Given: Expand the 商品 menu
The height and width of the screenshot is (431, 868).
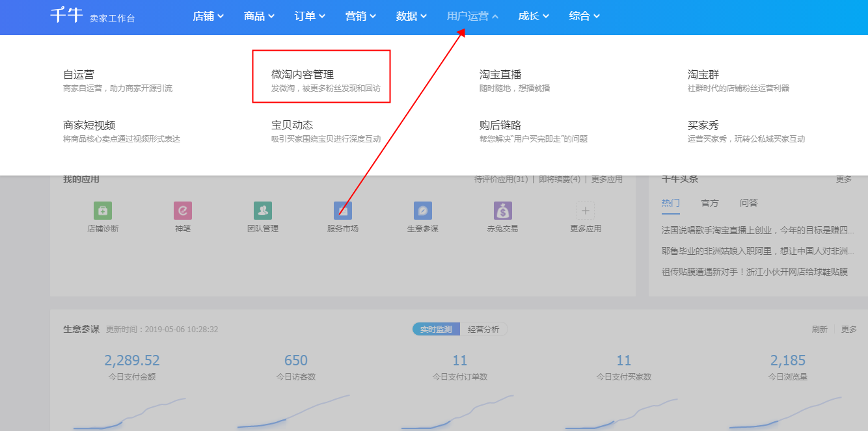Looking at the screenshot, I should click(x=259, y=16).
